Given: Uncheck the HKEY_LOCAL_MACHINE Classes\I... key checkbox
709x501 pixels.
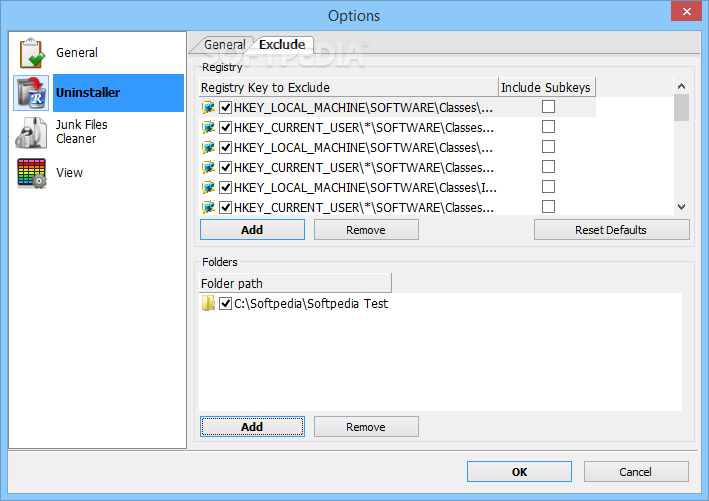Looking at the screenshot, I should [x=225, y=187].
